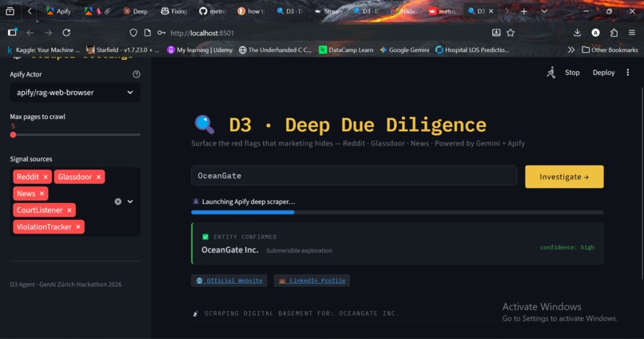Viewport: 644px width, 339px height.
Task: Open the Google Gemini bookmark
Action: point(404,50)
